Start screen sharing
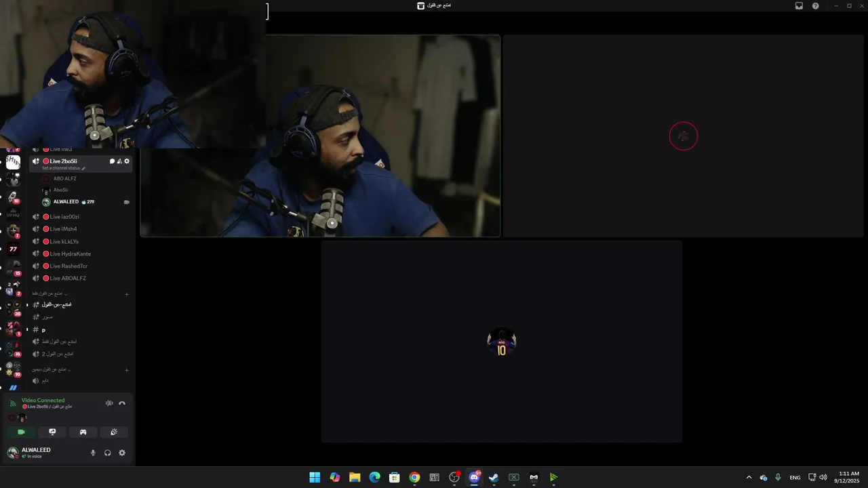868x488 pixels. pyautogui.click(x=52, y=432)
